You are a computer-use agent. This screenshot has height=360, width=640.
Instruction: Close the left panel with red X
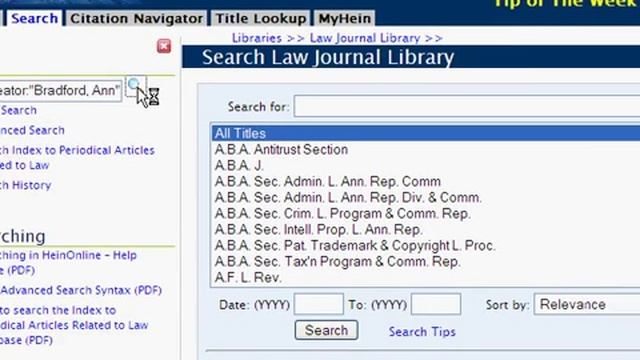[x=164, y=46]
